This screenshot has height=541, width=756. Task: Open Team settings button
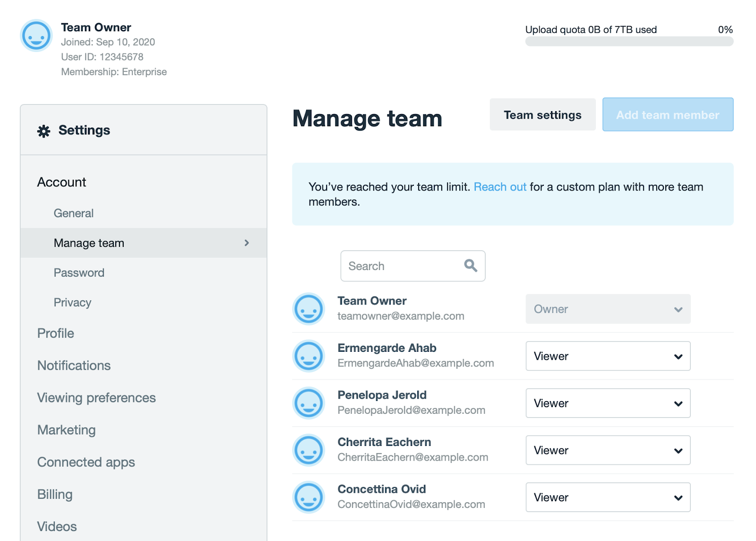pyautogui.click(x=542, y=115)
